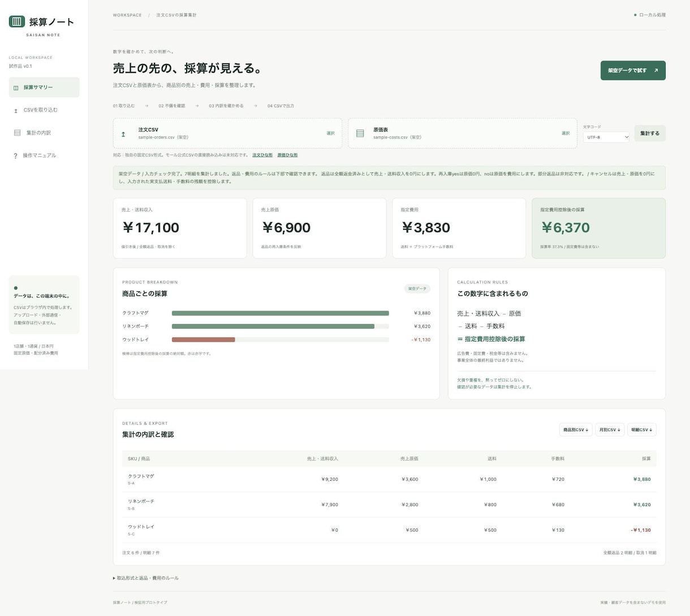Expand 取込形式と返品・費用のルール details
Screen dimensions: 690x616
146,578
